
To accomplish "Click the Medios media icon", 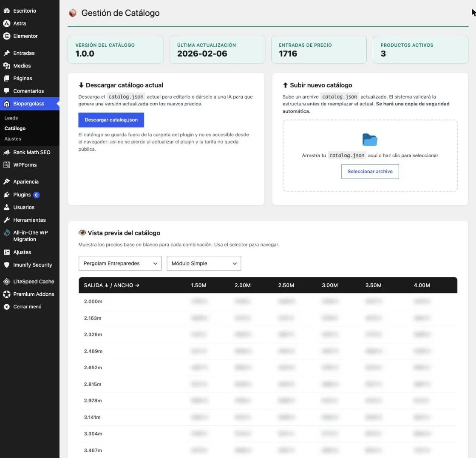I will click(7, 66).
